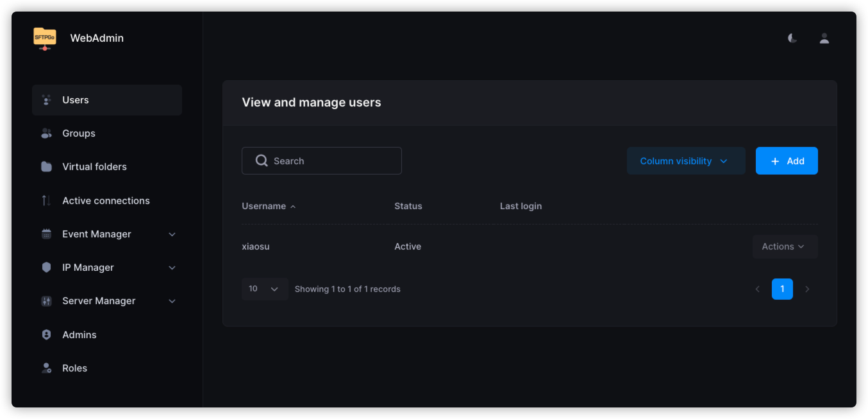
Task: Open Actions dropdown for user xiaosu
Action: [x=784, y=246]
